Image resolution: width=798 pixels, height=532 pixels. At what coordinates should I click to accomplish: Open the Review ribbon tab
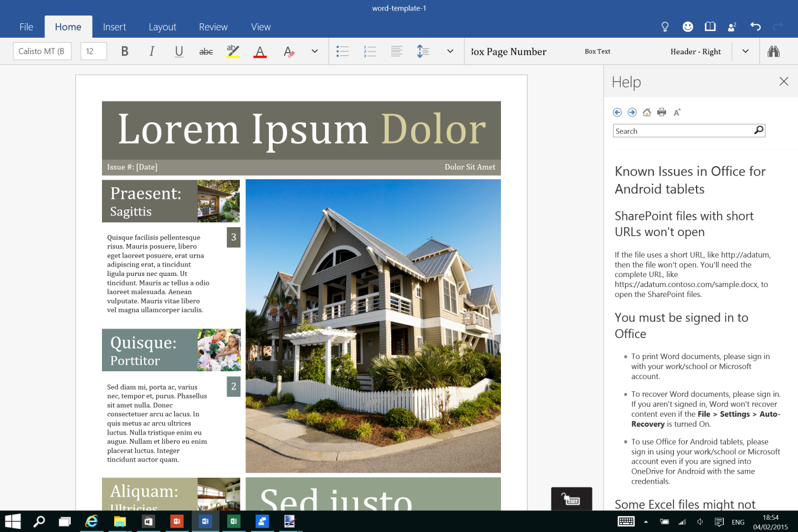[213, 27]
